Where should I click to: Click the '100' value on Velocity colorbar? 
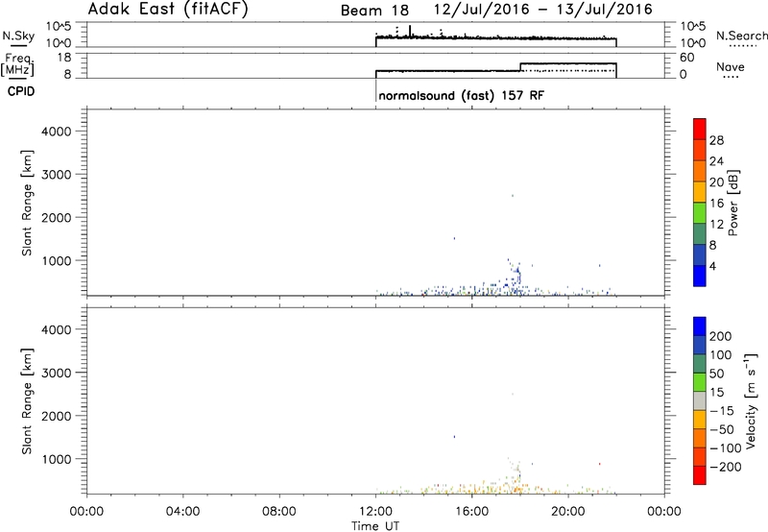point(721,355)
